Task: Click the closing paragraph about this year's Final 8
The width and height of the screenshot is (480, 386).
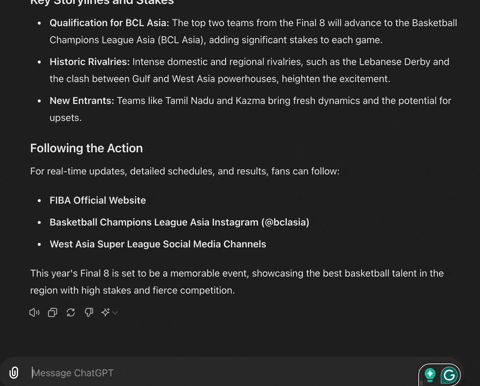Action: (237, 282)
